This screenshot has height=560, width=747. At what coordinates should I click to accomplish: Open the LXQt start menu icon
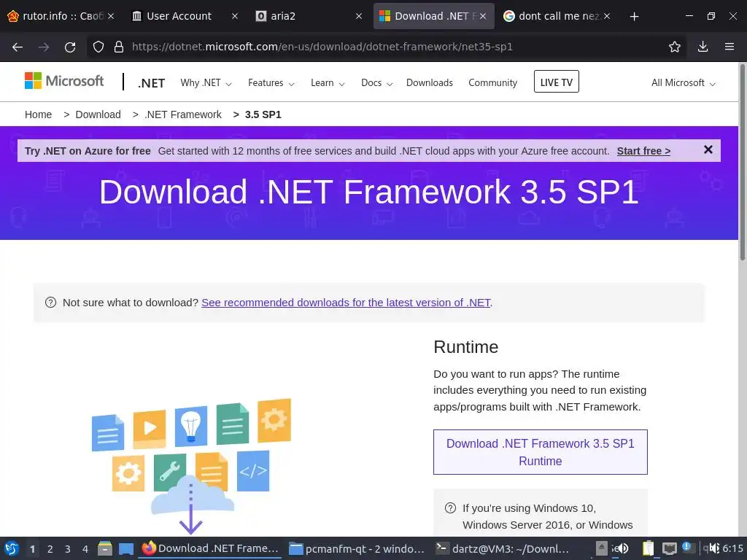(12, 548)
